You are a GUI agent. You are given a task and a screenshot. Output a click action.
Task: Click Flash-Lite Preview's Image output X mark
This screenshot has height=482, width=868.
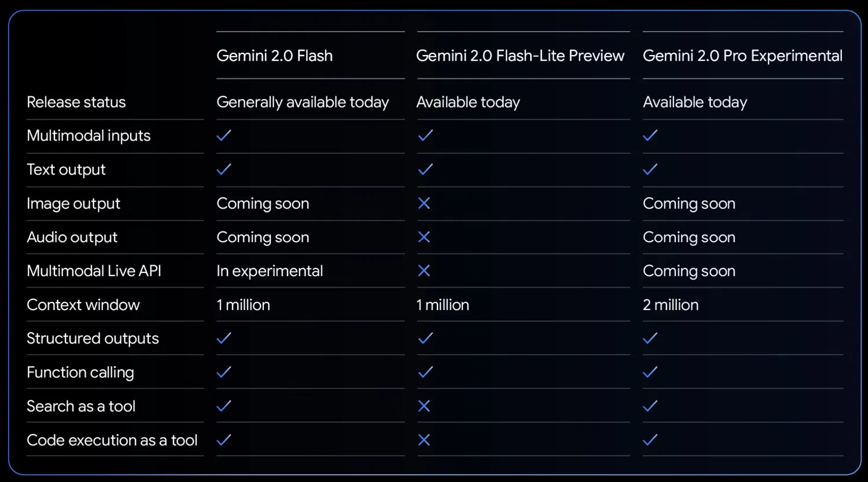pos(424,203)
